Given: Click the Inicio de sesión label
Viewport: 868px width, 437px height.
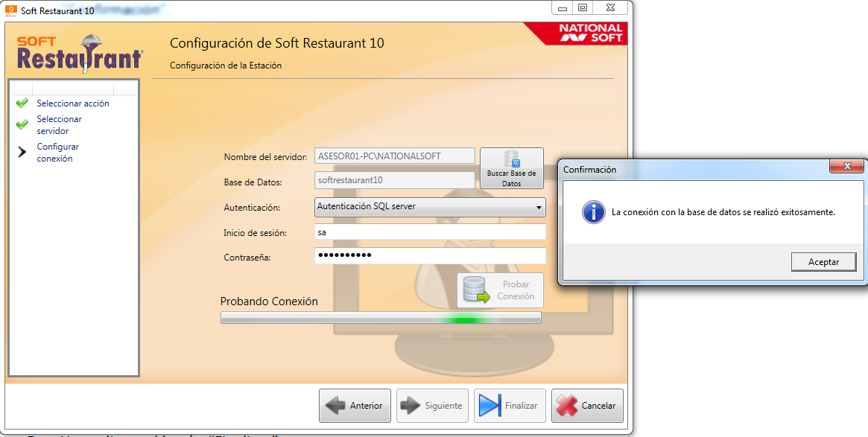Looking at the screenshot, I should point(256,233).
